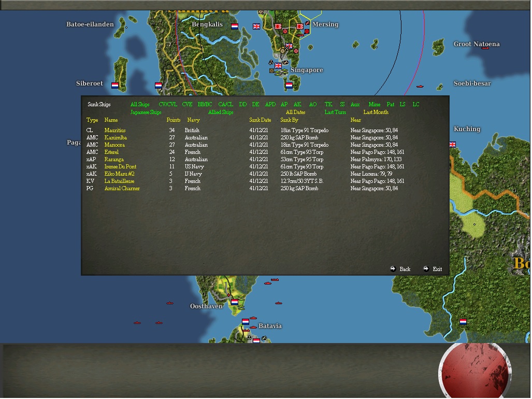This screenshot has height=399, width=532.
Task: Filter sunk ships by LC
Action: pyautogui.click(x=416, y=105)
